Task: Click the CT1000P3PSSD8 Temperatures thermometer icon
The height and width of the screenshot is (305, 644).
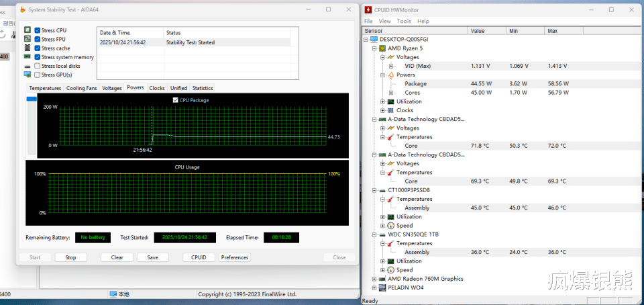Action: tap(390, 199)
